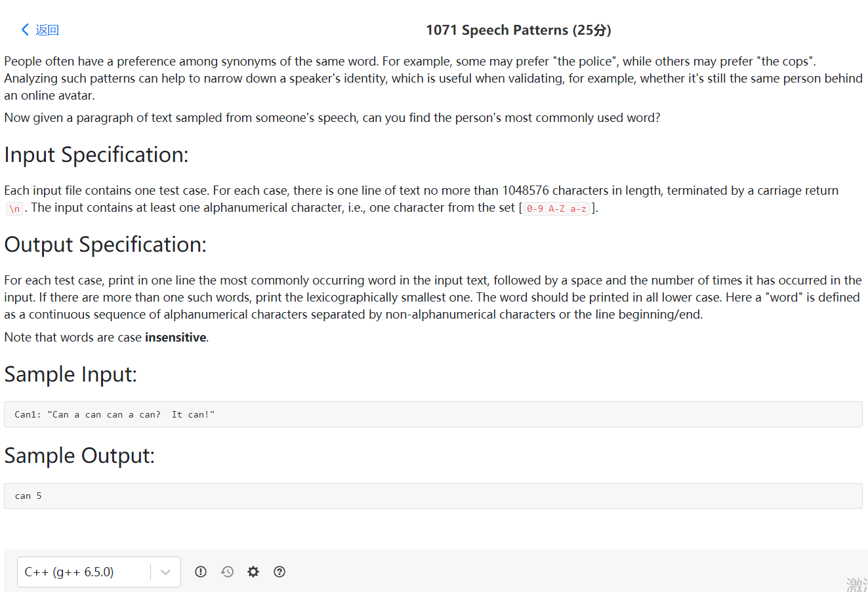Click the "Input Specification:" heading
Screen dimensions: 868x592
point(96,155)
